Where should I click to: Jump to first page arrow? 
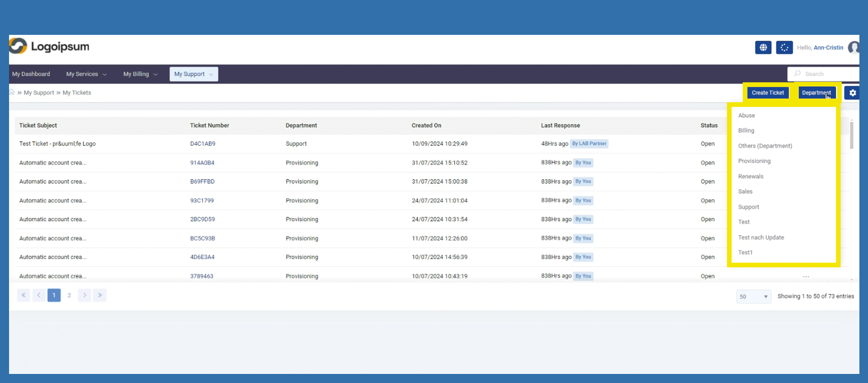tap(24, 295)
